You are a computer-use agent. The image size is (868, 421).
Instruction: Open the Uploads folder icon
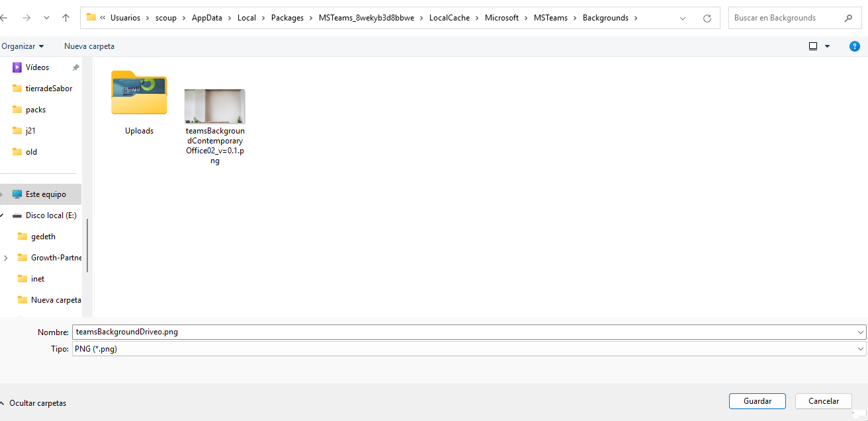139,93
